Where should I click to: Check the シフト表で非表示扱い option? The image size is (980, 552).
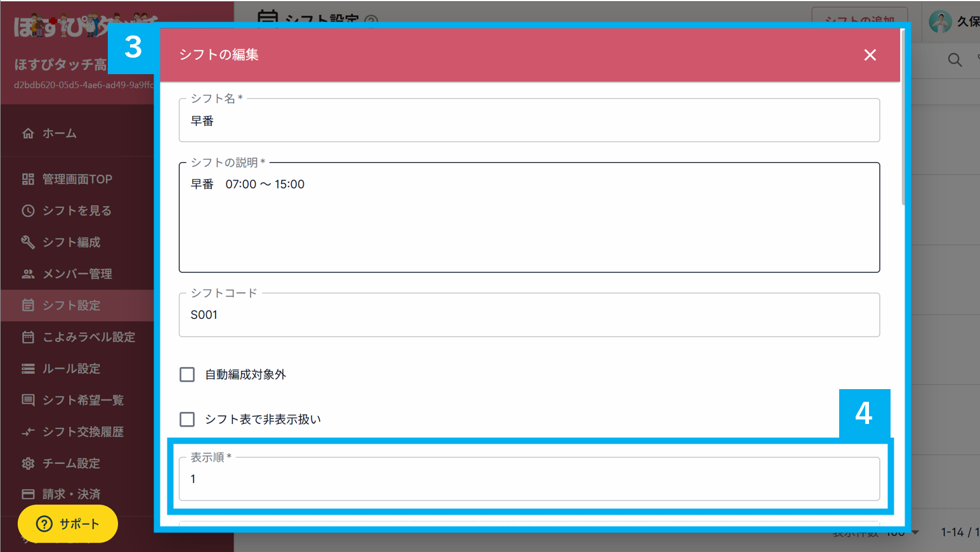pos(187,419)
